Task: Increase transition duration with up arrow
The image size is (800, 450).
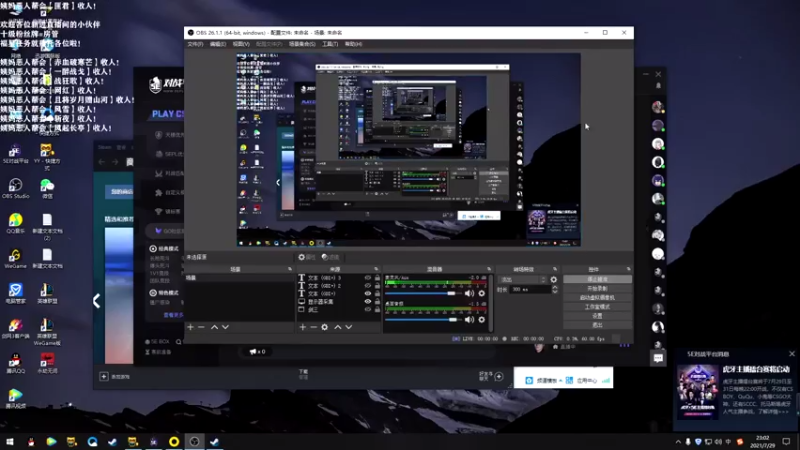Action: [x=555, y=287]
